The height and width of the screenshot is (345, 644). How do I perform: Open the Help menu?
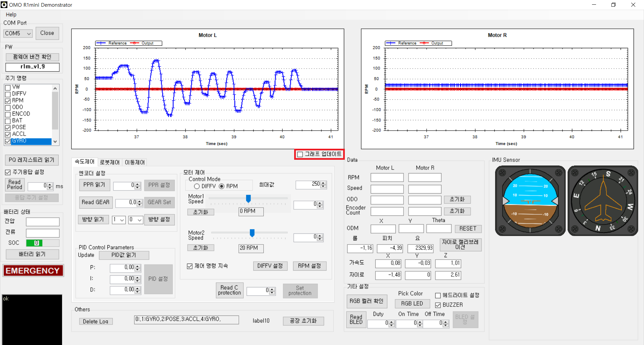[x=11, y=15]
